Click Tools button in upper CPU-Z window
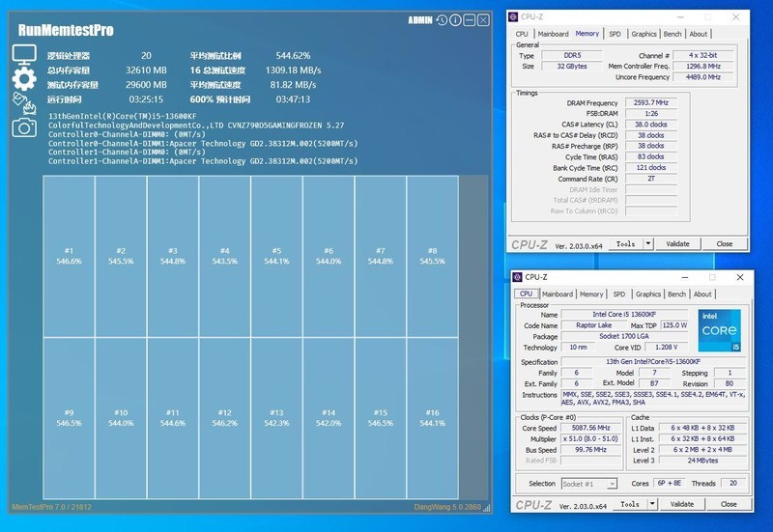The width and height of the screenshot is (773, 532). pos(626,244)
